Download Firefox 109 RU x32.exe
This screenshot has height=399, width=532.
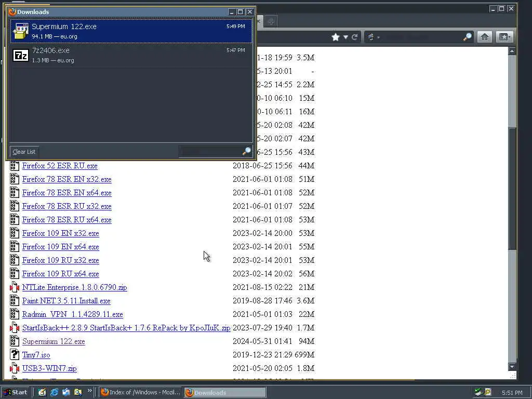click(61, 260)
